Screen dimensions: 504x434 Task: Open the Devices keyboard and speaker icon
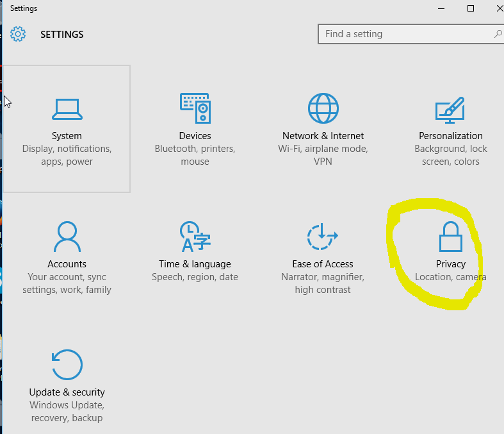[195, 108]
